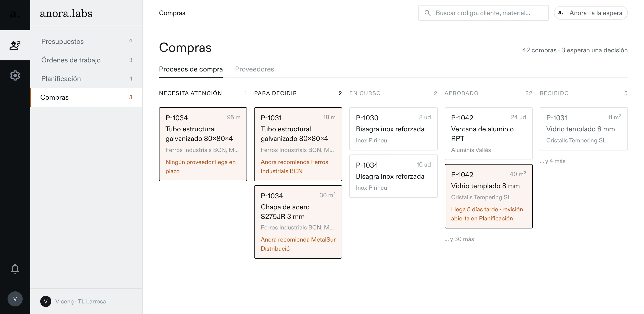644x314 pixels.
Task: Click 'Vicenç · TL Larrosa' user label
Action: pos(80,301)
